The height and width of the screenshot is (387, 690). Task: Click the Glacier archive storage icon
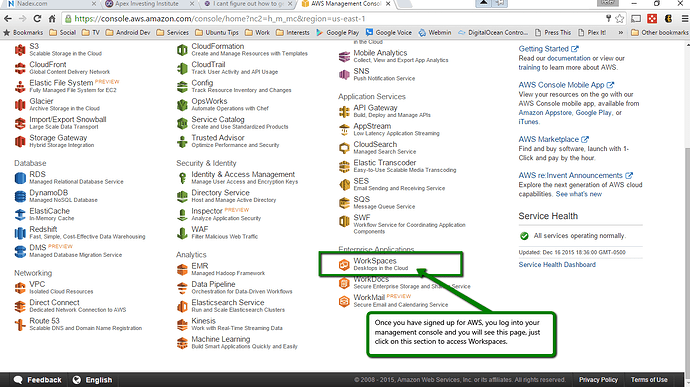click(20, 105)
